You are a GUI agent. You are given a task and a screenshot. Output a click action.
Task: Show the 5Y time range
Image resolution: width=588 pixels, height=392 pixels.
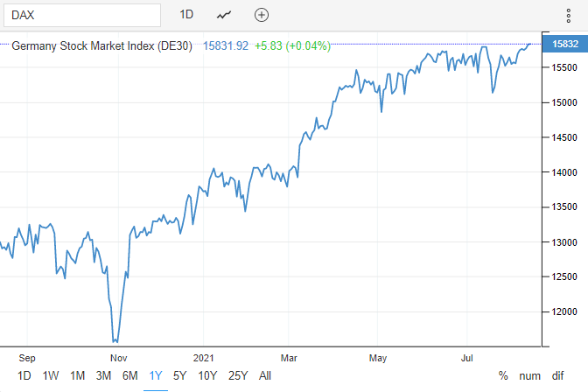tap(179, 375)
